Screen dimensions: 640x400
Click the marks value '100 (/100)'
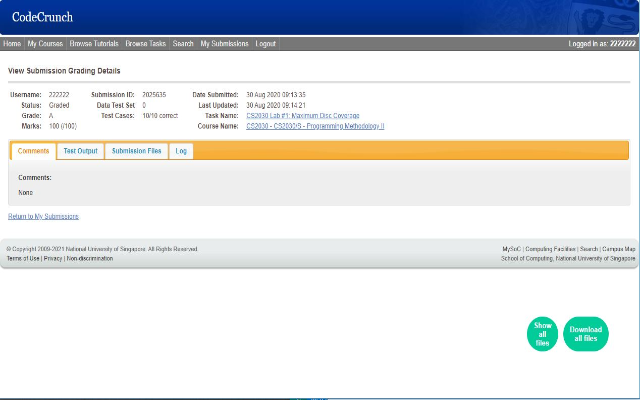point(62,126)
